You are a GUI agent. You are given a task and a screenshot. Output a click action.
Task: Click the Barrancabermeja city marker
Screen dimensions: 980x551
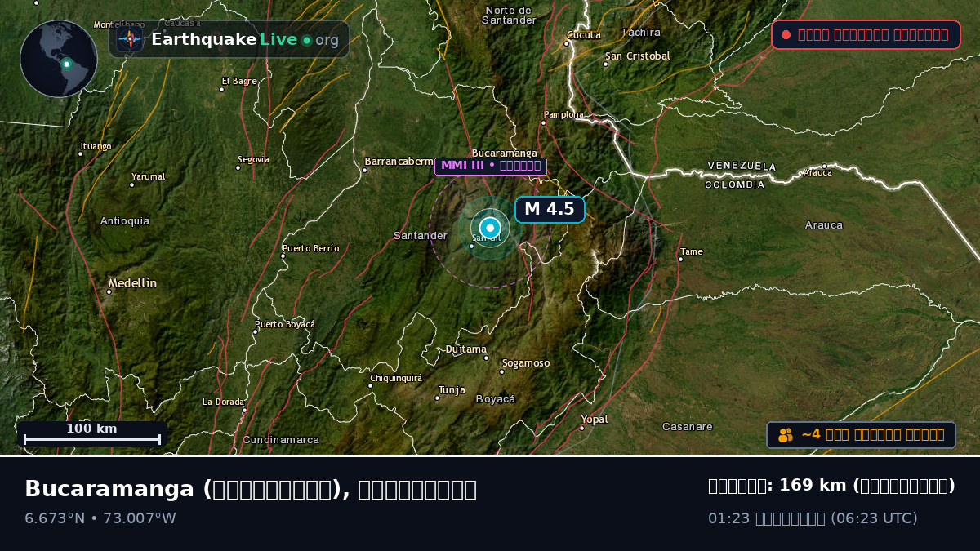click(364, 170)
